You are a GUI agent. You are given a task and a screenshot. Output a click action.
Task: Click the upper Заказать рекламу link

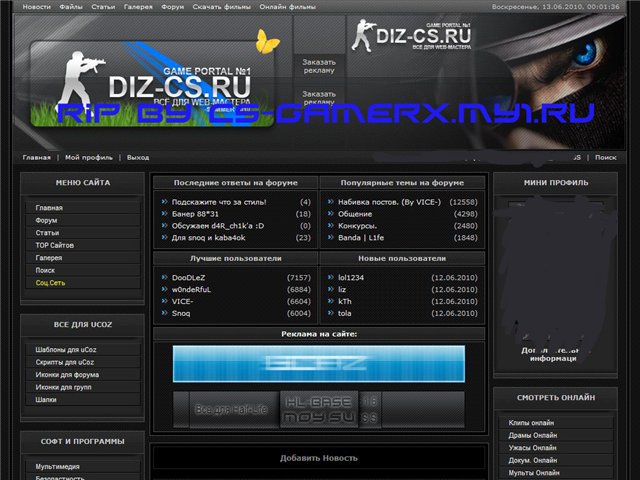[319, 66]
